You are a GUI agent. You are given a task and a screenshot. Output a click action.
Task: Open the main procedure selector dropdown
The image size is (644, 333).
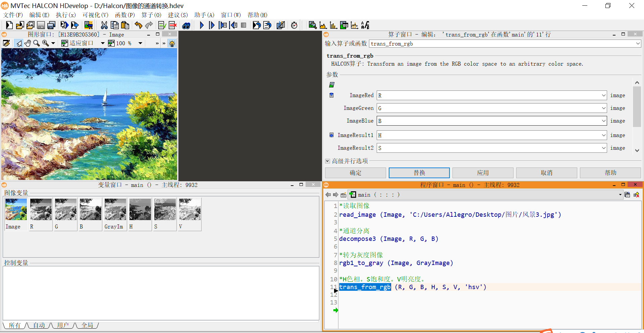620,195
